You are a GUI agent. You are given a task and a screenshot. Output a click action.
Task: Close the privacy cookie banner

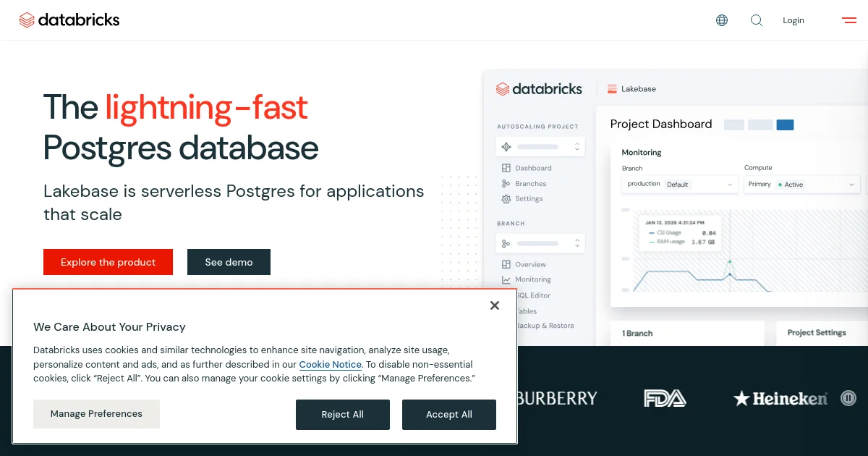[x=495, y=305]
